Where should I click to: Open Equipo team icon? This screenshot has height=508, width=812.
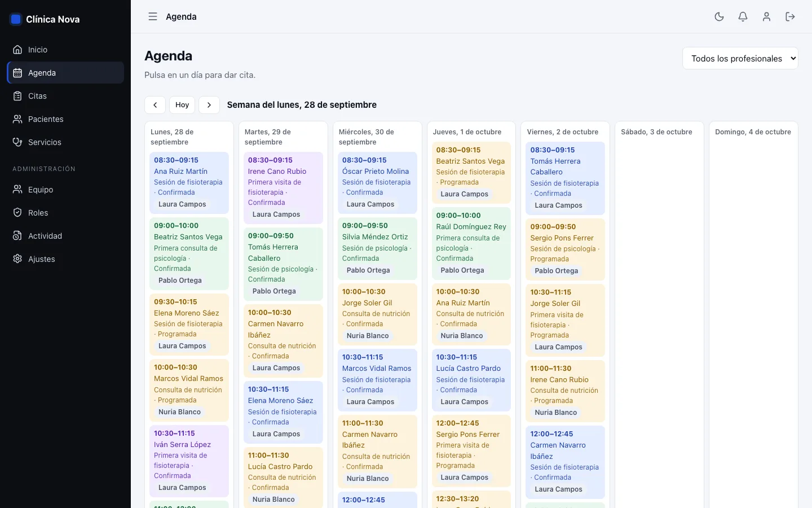17,190
